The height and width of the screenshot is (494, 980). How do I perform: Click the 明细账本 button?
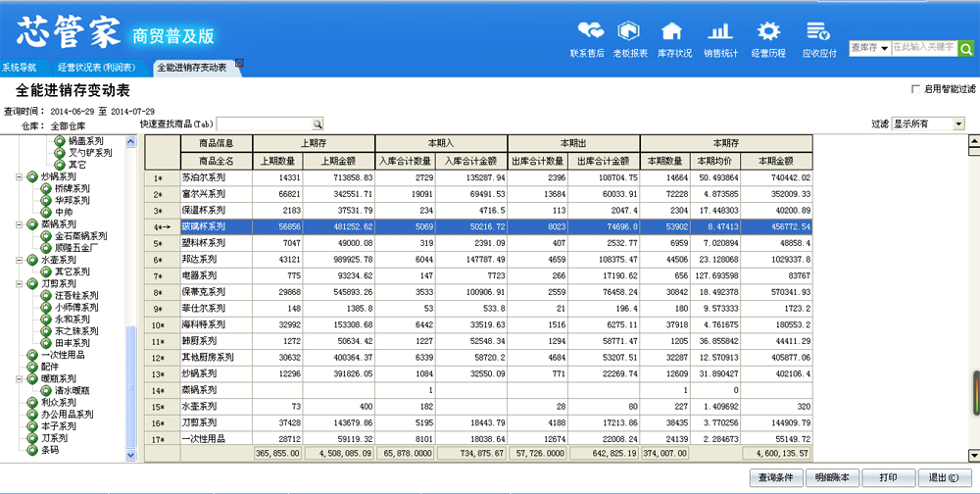coord(832,477)
